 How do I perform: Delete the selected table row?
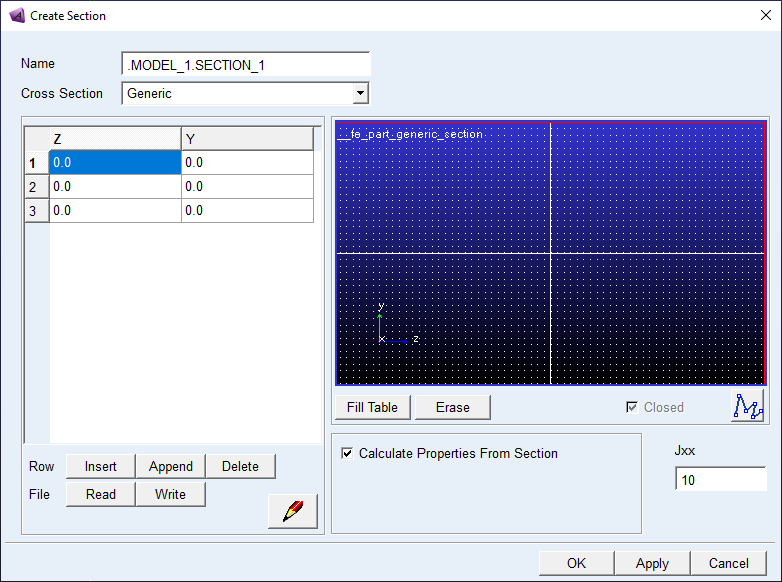click(240, 466)
